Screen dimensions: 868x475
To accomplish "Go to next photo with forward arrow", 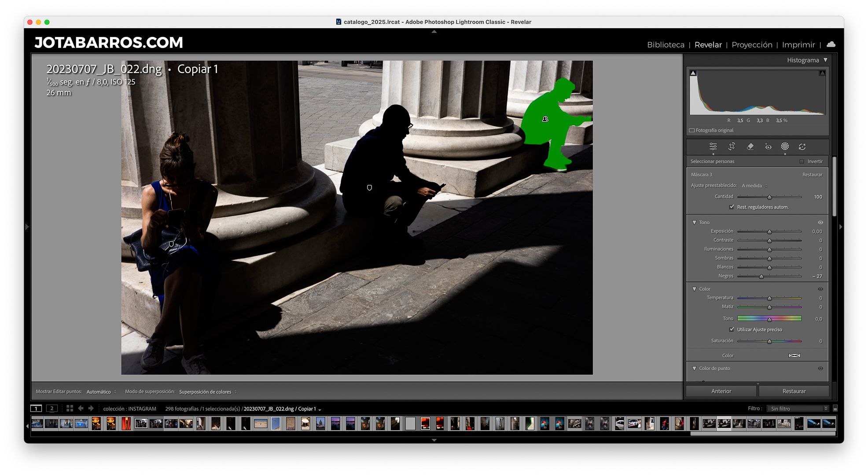I will [x=91, y=408].
